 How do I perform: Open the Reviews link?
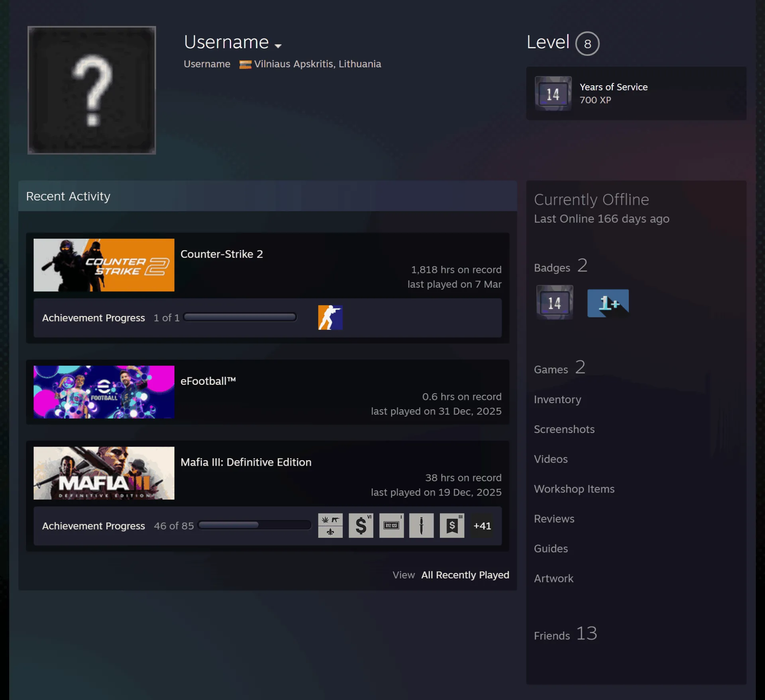pos(554,519)
